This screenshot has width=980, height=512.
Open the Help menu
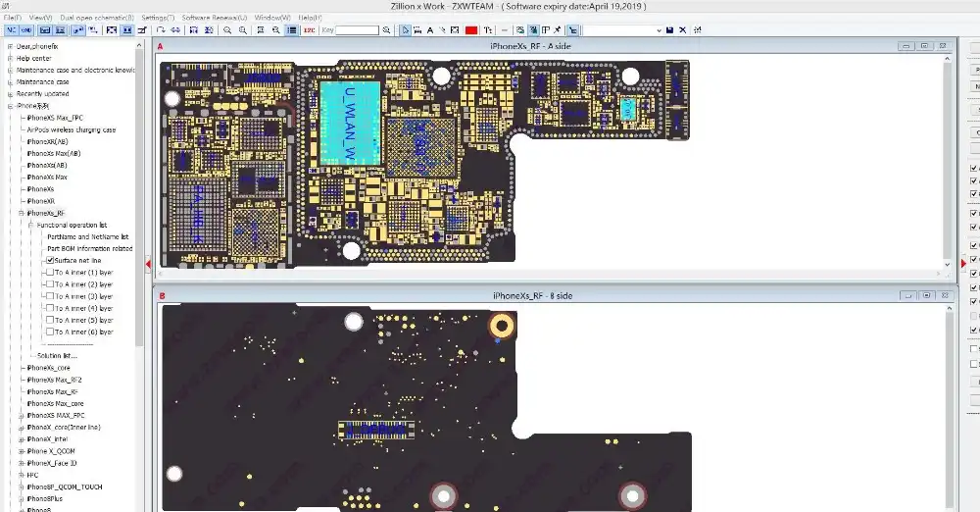click(310, 18)
